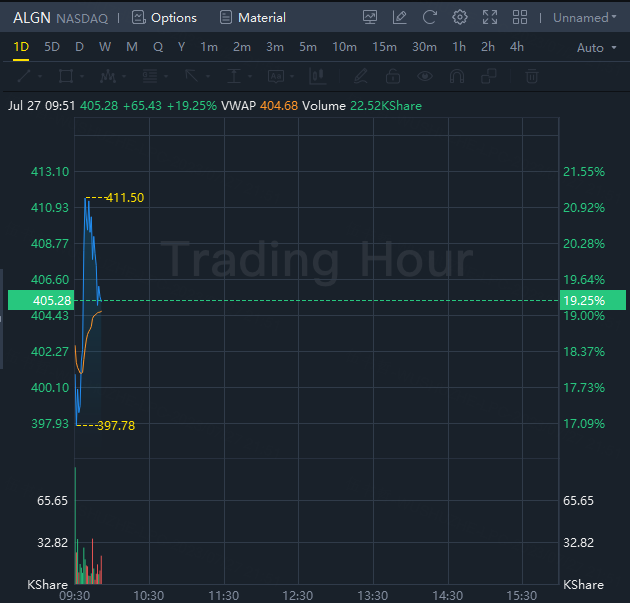Select the trend line drawing tool
Viewport: 630px width, 603px height.
coord(24,76)
